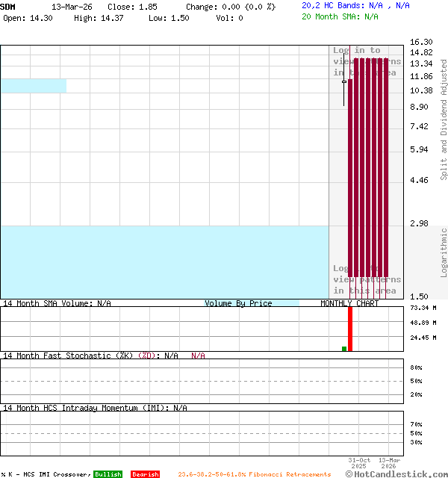Click the small white candlestick body
Image resolution: width=448 pixels, height=478 pixels.
(344, 81)
